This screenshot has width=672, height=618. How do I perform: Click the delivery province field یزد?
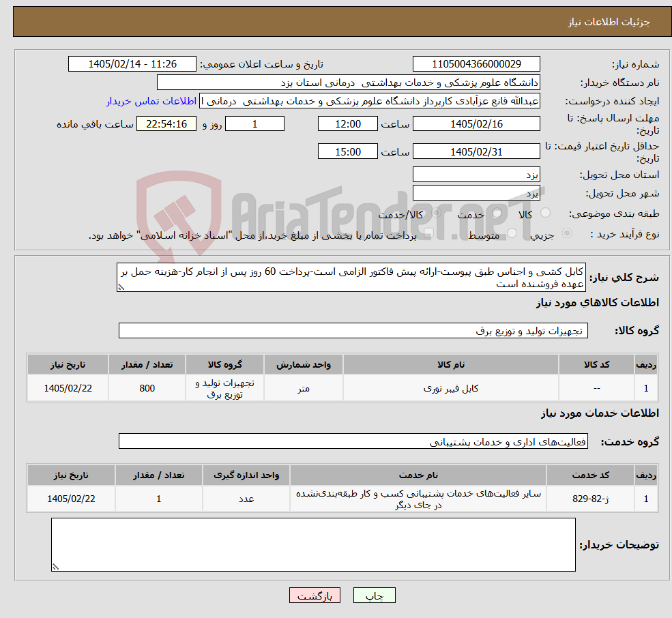[476, 175]
